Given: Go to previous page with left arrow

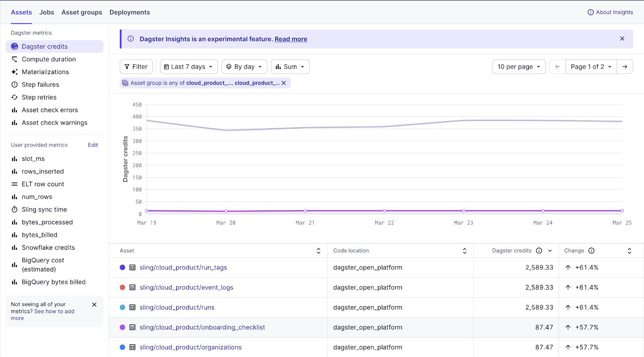Looking at the screenshot, I should 557,67.
